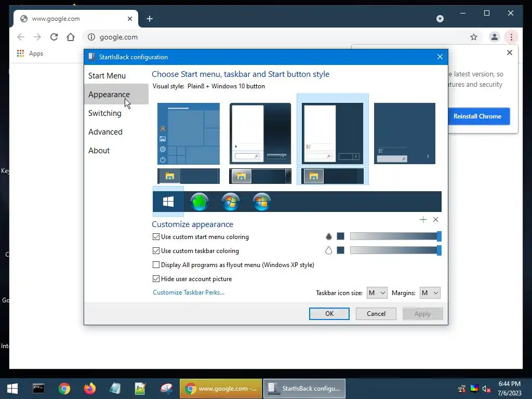
Task: Close the StartIsBack configuration dialog
Action: pos(440,57)
